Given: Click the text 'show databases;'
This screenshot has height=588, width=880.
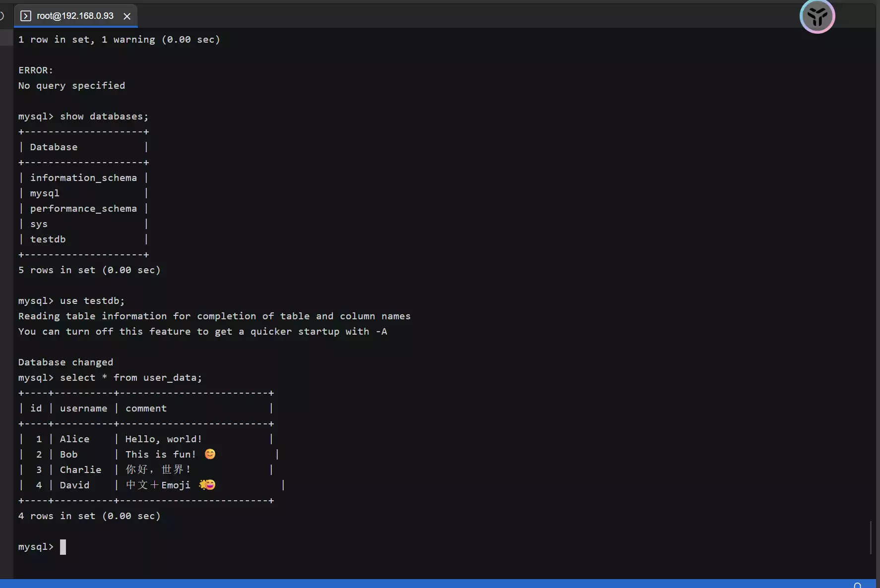Looking at the screenshot, I should 104,117.
